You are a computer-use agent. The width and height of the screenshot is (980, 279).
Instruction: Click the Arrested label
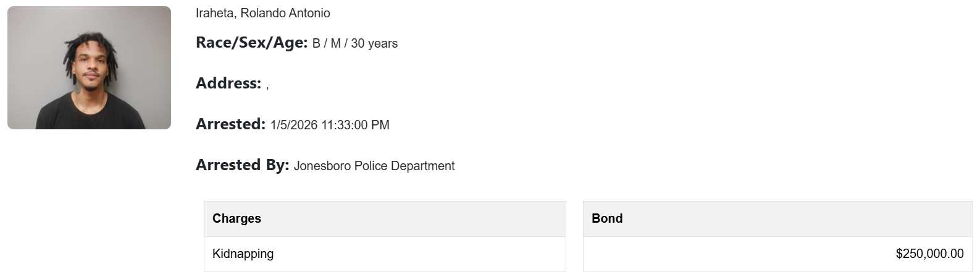tap(230, 124)
